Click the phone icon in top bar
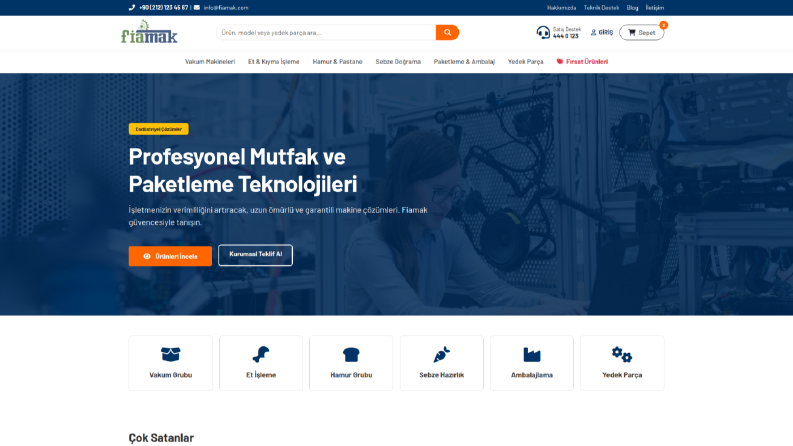 pos(132,8)
